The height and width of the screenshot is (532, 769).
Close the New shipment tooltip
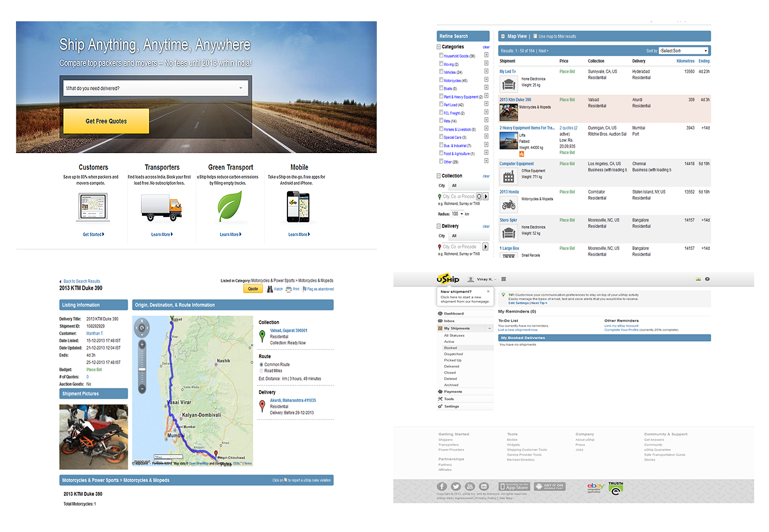pos(488,291)
